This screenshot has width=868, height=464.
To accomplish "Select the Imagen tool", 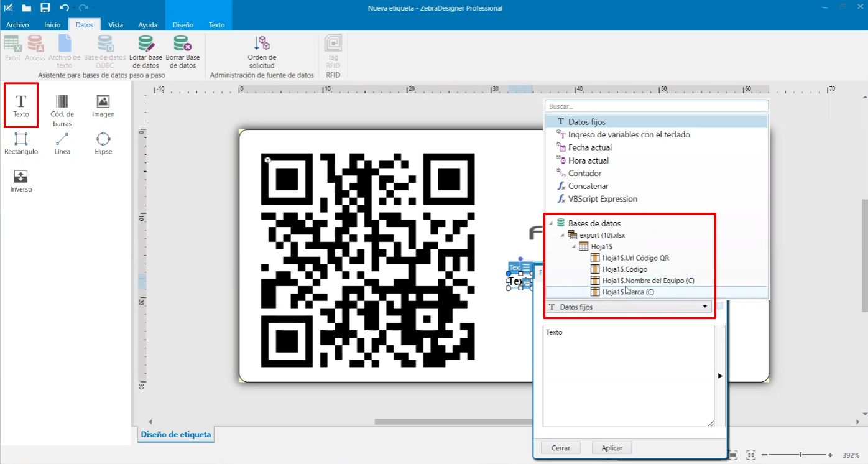I will pos(103,106).
